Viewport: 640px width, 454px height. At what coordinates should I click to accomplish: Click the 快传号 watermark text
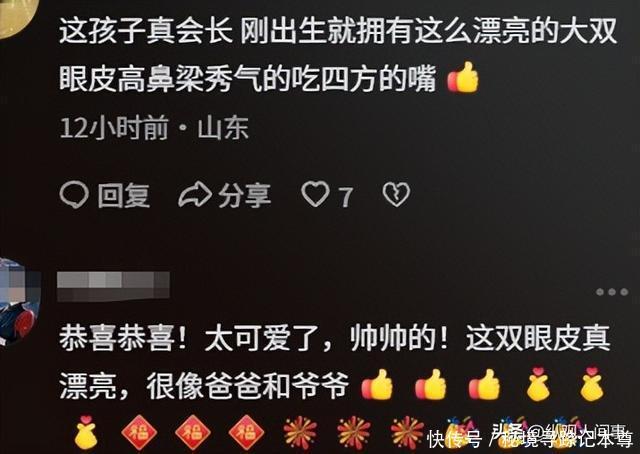coord(455,439)
